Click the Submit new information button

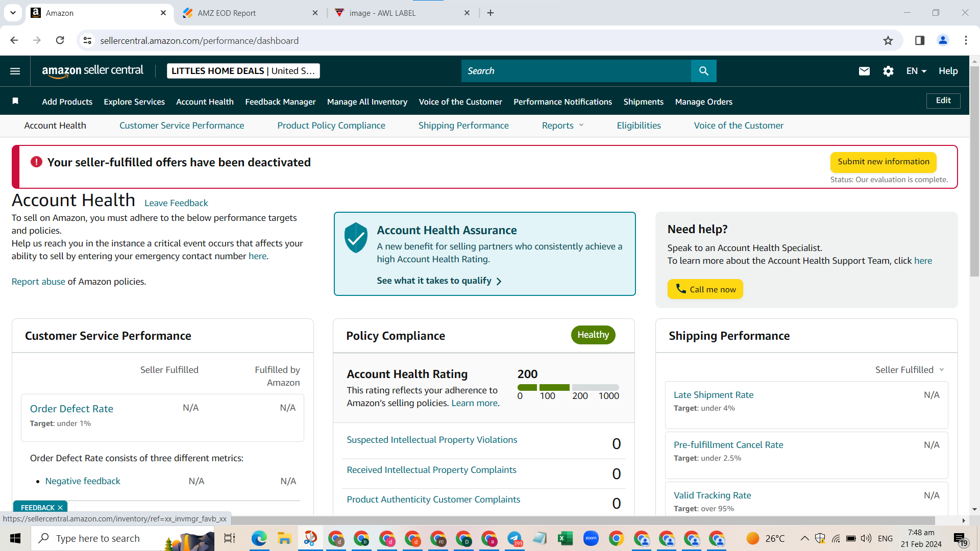(884, 162)
